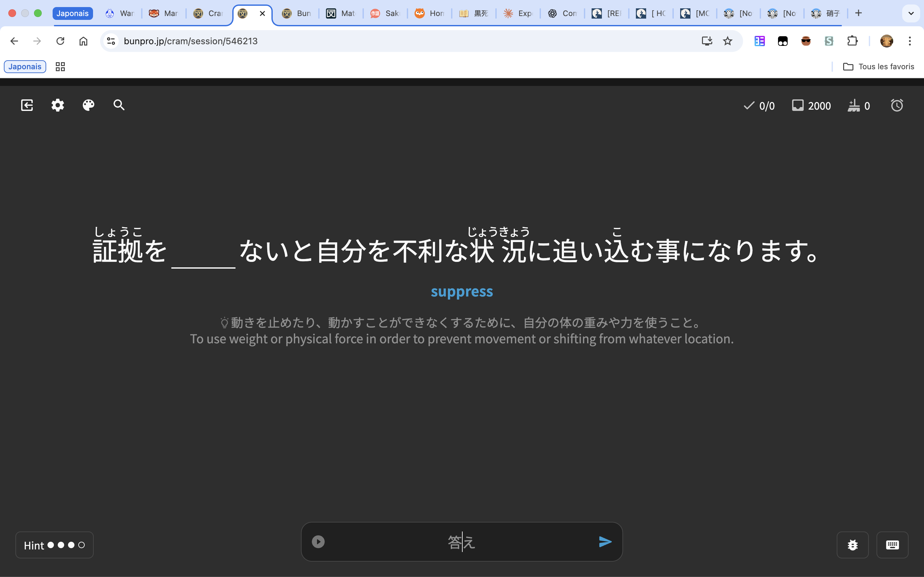Open the Chrome three-dot menu
The height and width of the screenshot is (577, 924).
coord(910,41)
